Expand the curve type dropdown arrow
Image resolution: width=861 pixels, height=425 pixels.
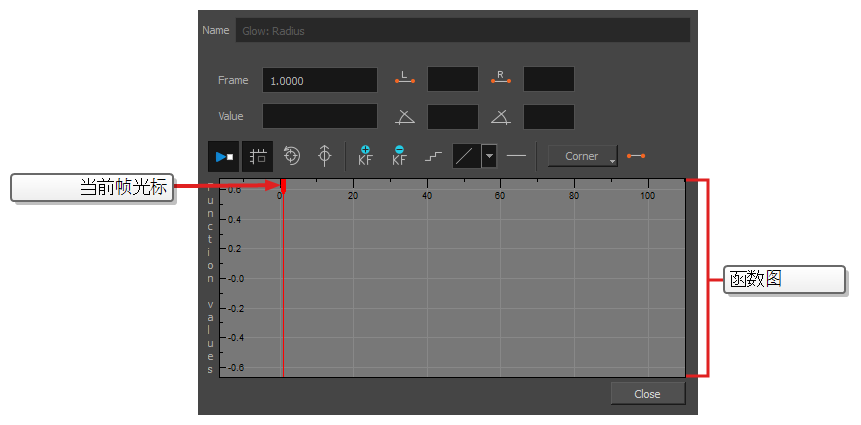tap(489, 156)
